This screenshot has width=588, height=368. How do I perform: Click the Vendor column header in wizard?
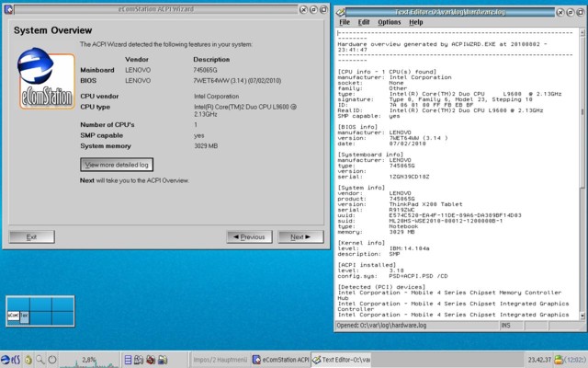click(137, 59)
